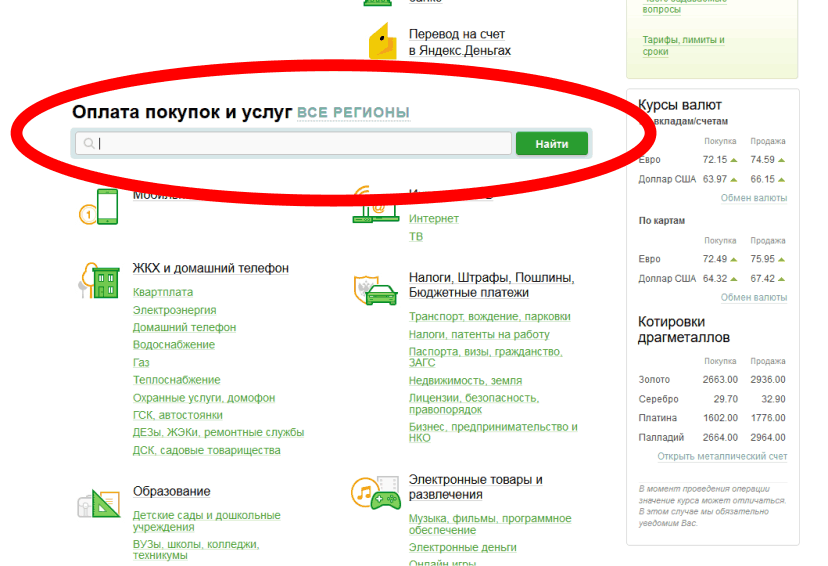The width and height of the screenshot is (828, 566).
Task: Open the Интернет payment link
Action: 434,219
